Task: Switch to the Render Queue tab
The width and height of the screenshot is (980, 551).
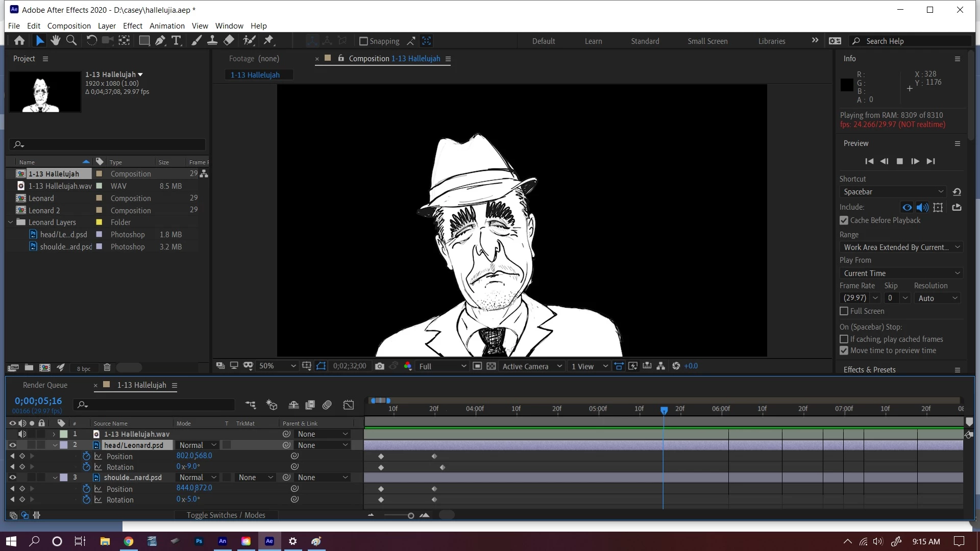Action: pos(45,385)
